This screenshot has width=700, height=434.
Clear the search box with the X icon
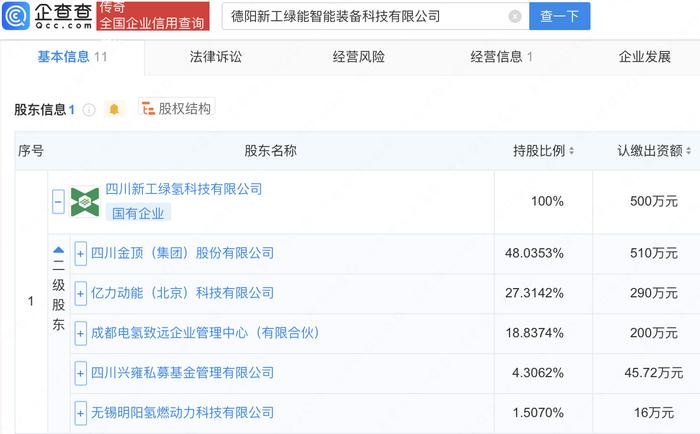[x=515, y=17]
